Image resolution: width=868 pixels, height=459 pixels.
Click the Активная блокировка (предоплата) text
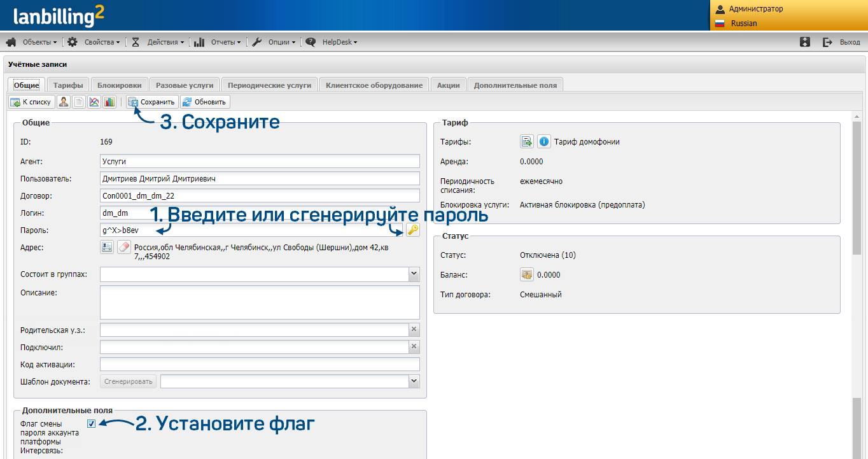582,205
